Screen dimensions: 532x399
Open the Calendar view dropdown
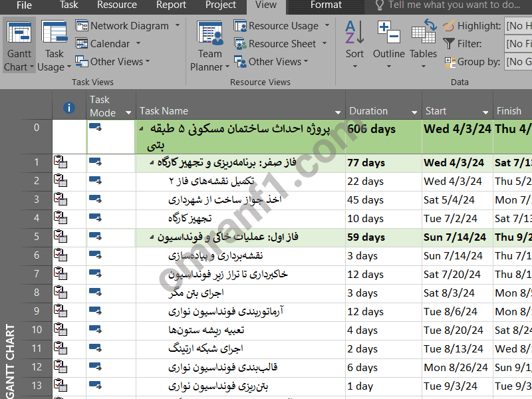[x=138, y=44]
